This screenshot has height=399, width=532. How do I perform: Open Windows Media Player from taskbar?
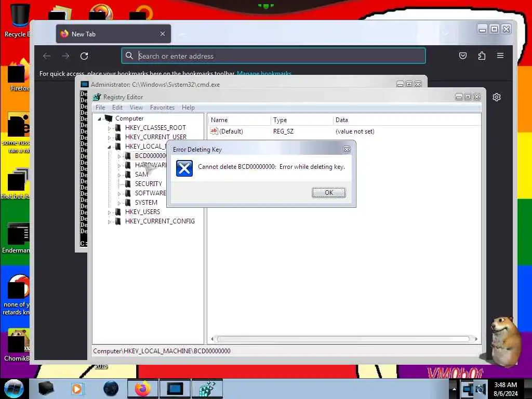(77, 389)
